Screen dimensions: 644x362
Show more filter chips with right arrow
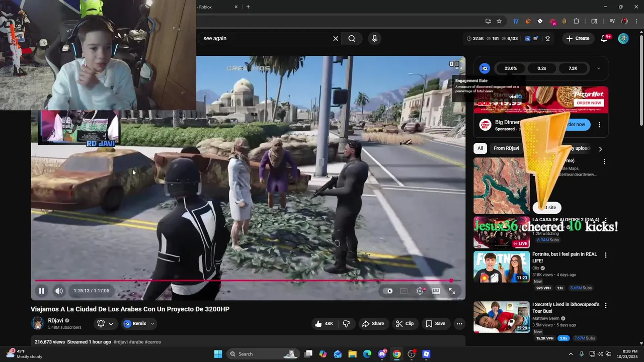(x=600, y=149)
